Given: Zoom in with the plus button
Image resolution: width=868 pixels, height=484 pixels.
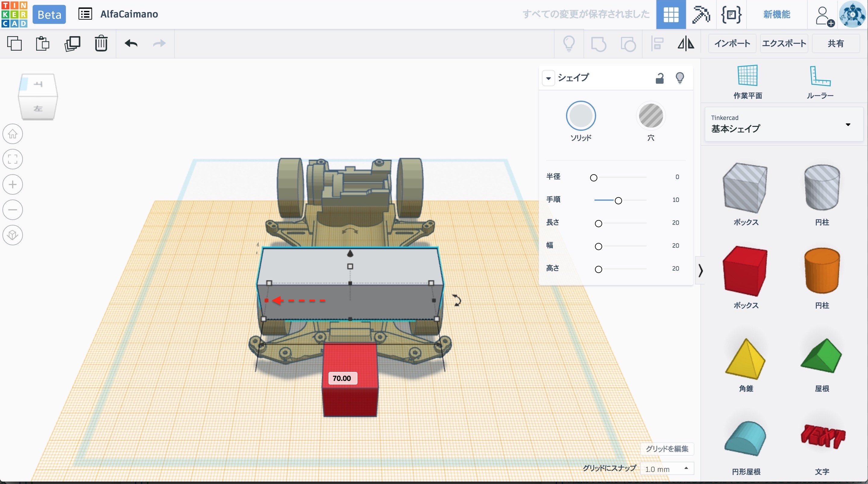Looking at the screenshot, I should pyautogui.click(x=13, y=184).
